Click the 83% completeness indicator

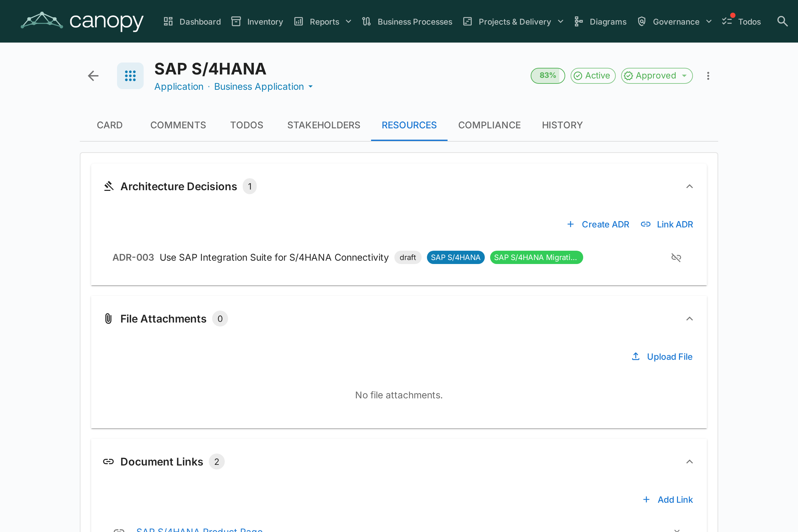pos(548,76)
